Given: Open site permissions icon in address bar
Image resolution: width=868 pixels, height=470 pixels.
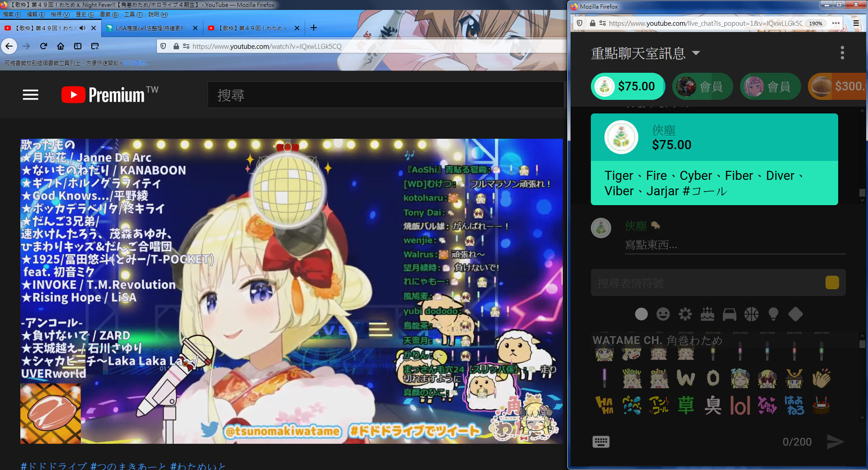Looking at the screenshot, I should 186,46.
